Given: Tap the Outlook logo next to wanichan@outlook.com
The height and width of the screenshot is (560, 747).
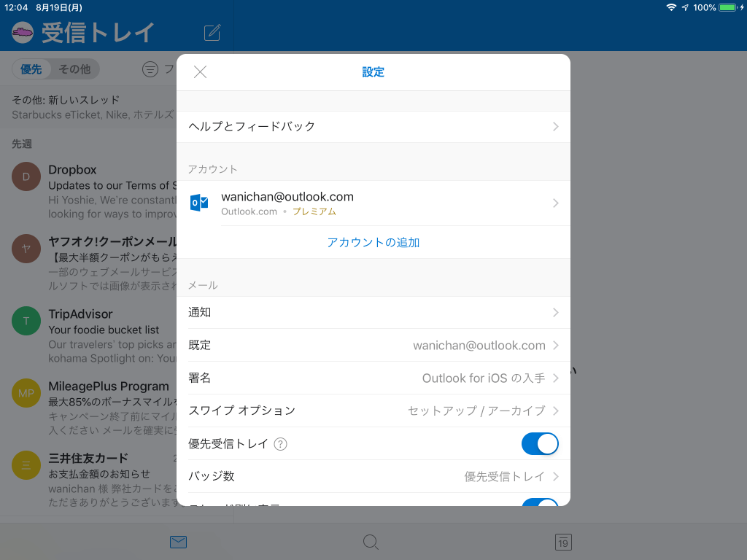Looking at the screenshot, I should pos(199,203).
